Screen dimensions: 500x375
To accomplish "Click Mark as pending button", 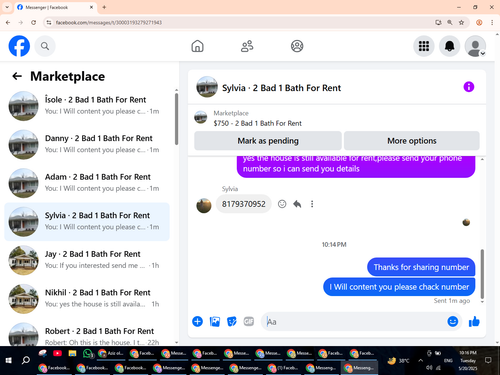I will tap(268, 141).
